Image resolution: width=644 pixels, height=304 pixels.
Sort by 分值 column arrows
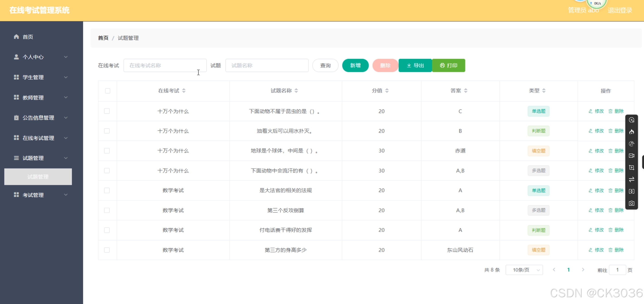[387, 91]
